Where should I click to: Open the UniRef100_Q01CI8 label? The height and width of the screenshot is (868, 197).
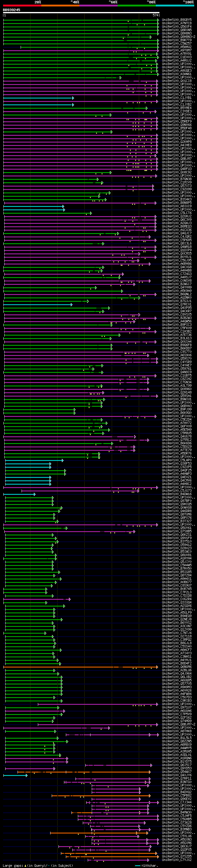pyautogui.click(x=177, y=81)
